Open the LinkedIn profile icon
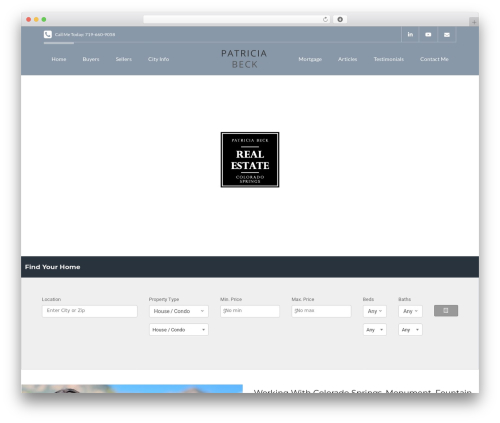 [x=410, y=34]
